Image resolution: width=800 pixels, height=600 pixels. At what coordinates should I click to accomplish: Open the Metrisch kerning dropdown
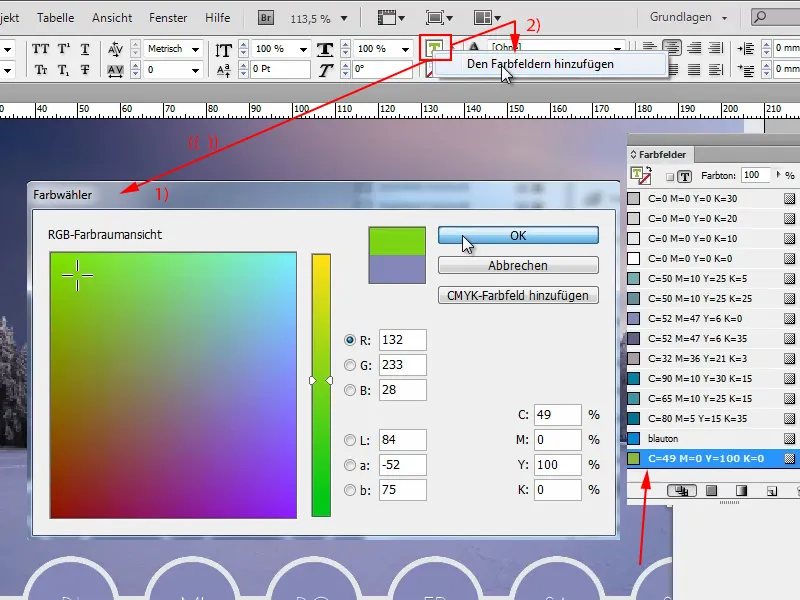(195, 49)
